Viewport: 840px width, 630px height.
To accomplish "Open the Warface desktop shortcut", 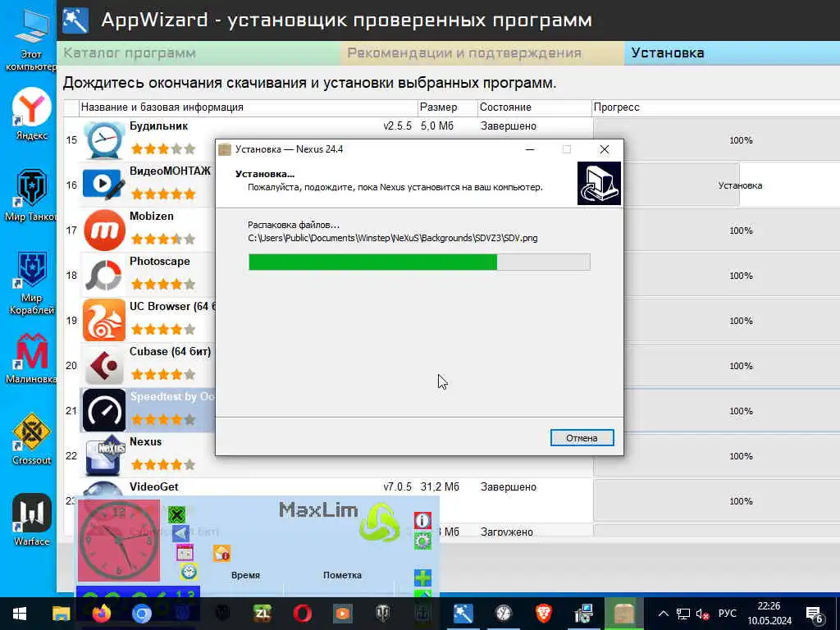I will (x=32, y=519).
